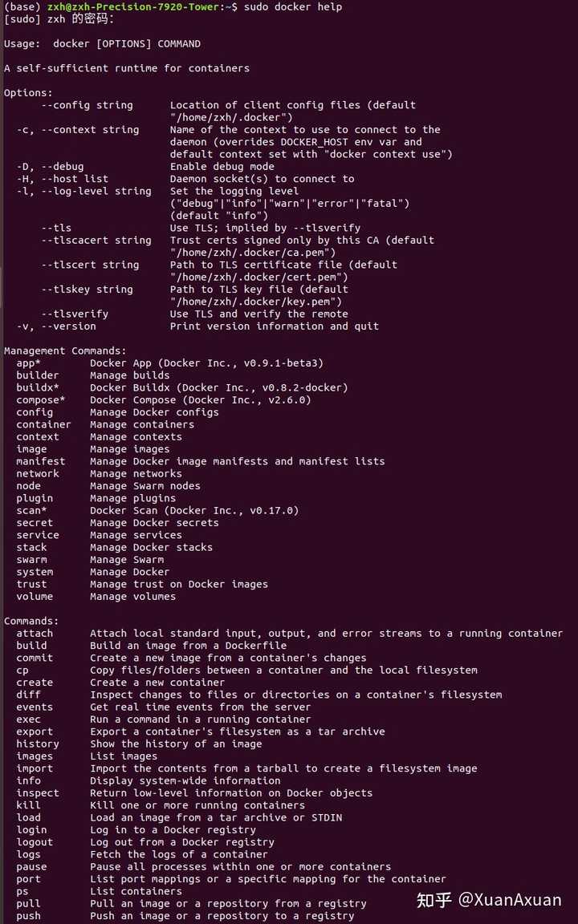Screen dimensions: 578x924
Task: Click the 'buildx*' management command
Action: pyautogui.click(x=38, y=387)
